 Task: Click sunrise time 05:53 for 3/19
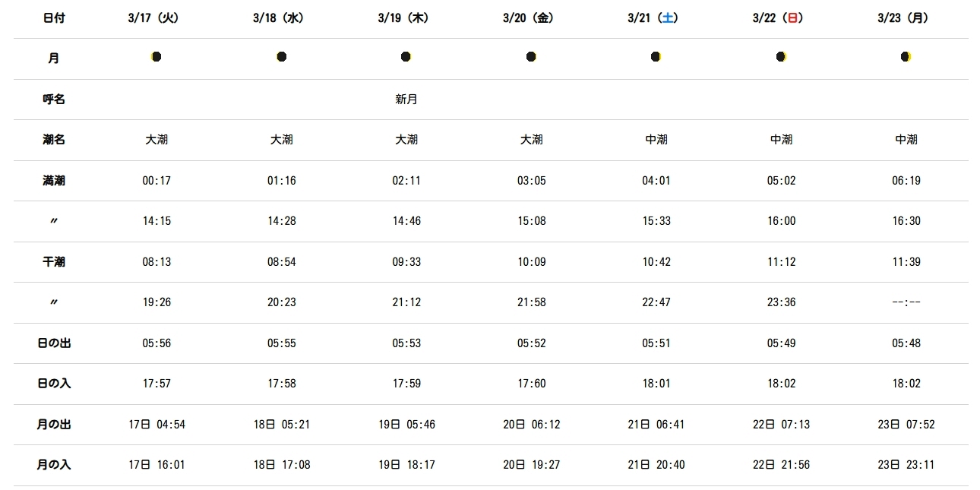click(406, 343)
